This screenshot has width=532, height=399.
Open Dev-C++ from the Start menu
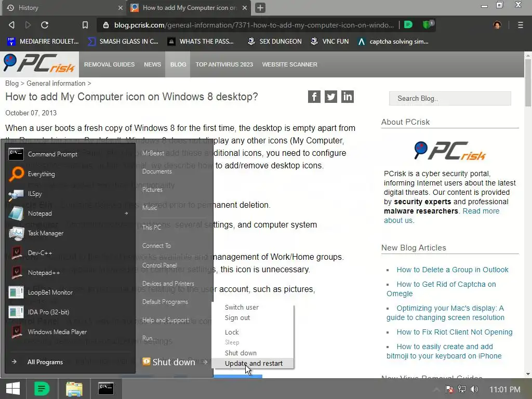(x=70, y=253)
